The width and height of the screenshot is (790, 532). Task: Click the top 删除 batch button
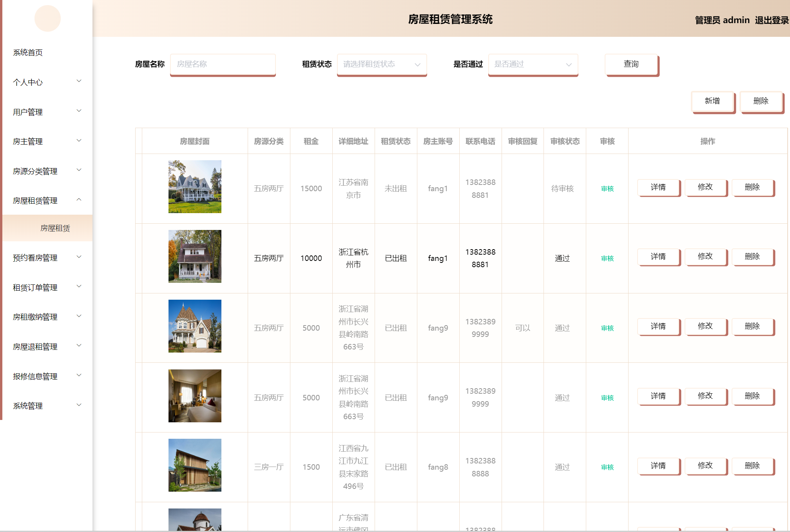tap(761, 101)
